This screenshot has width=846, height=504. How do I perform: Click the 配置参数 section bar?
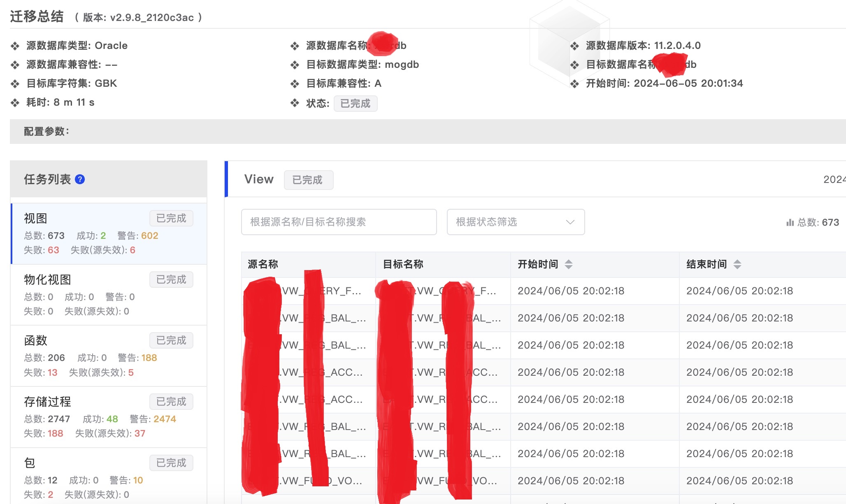[x=428, y=132]
